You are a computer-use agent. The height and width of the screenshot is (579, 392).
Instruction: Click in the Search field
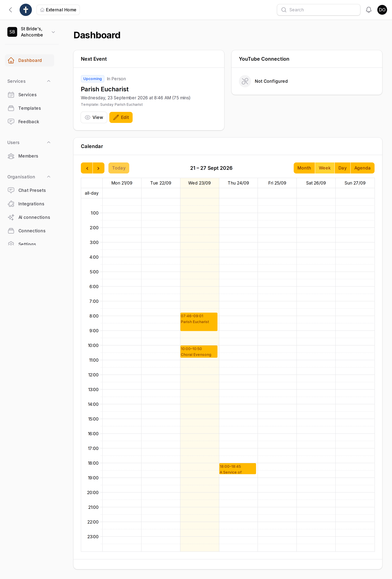319,10
